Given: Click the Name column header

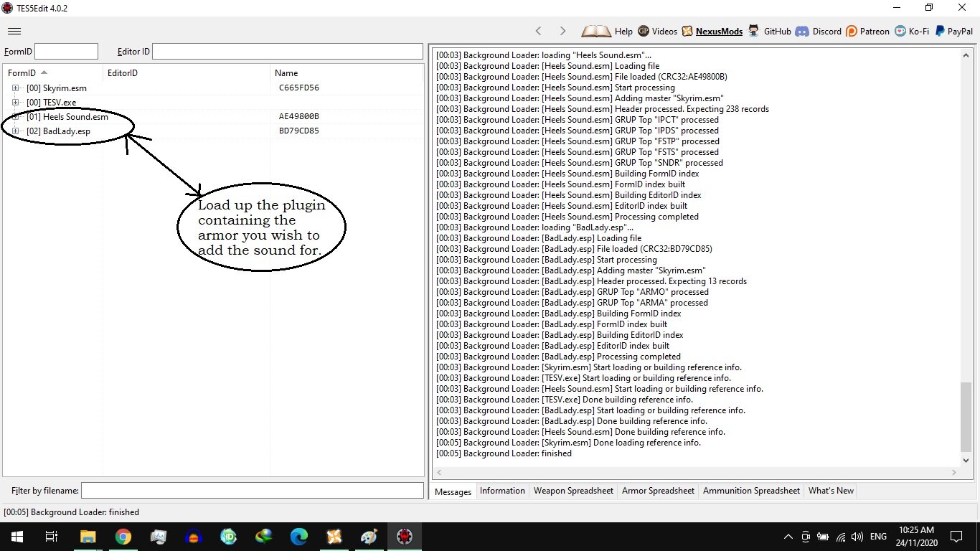Looking at the screenshot, I should click(x=347, y=72).
